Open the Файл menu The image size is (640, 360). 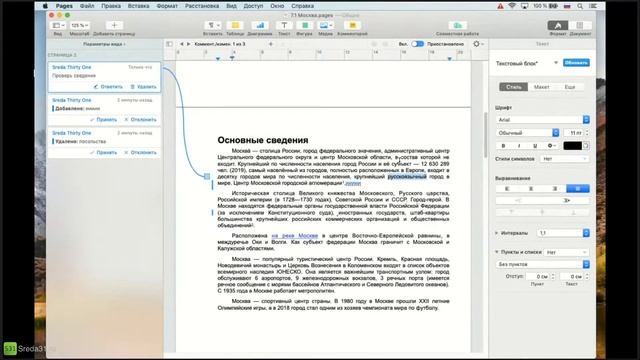(x=87, y=6)
